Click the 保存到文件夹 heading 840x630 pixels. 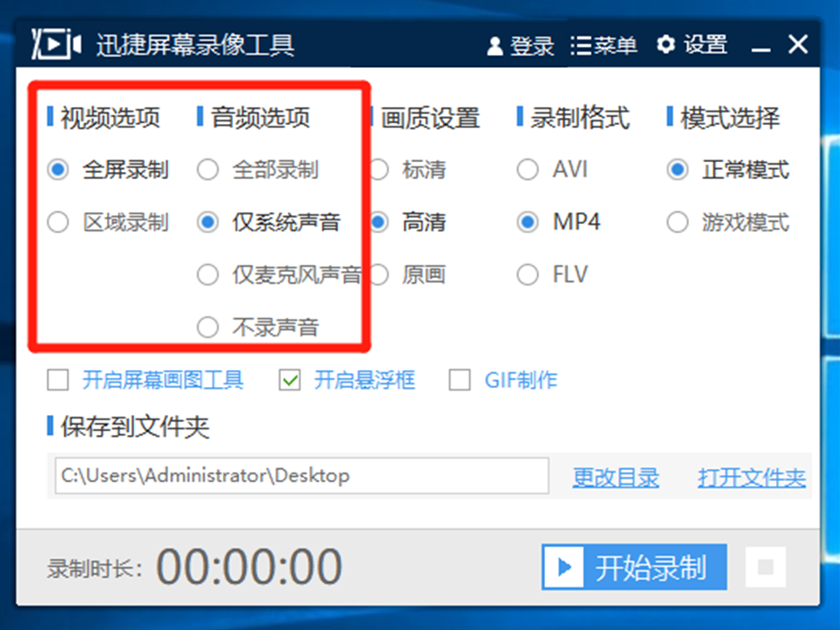(135, 427)
